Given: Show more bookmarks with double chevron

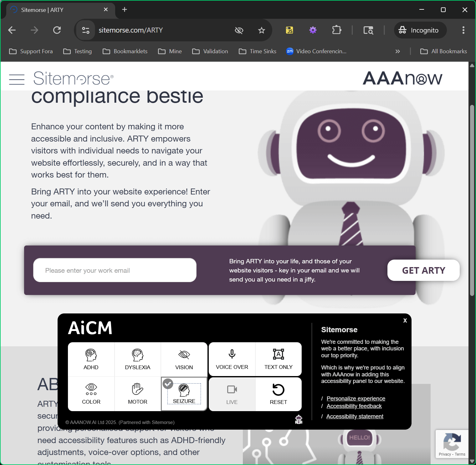Looking at the screenshot, I should click(398, 51).
